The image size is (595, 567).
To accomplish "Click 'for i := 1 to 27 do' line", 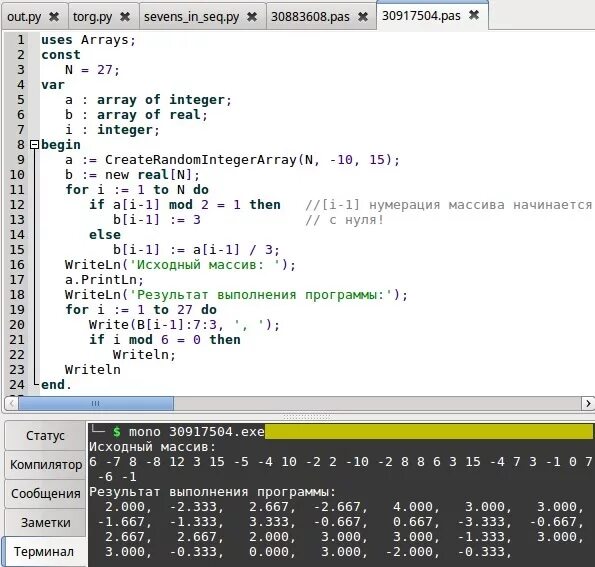I will tap(141, 310).
